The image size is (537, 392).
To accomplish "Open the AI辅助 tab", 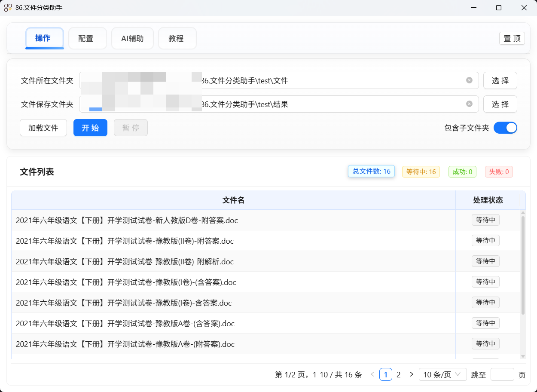I will [132, 38].
